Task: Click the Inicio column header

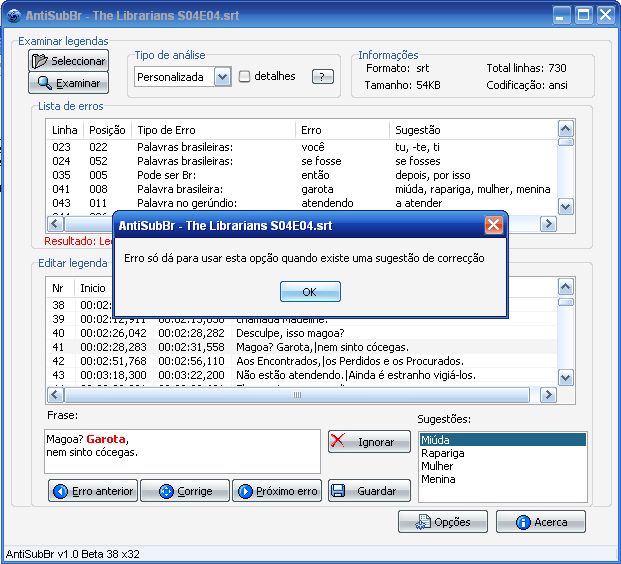Action: 94,288
